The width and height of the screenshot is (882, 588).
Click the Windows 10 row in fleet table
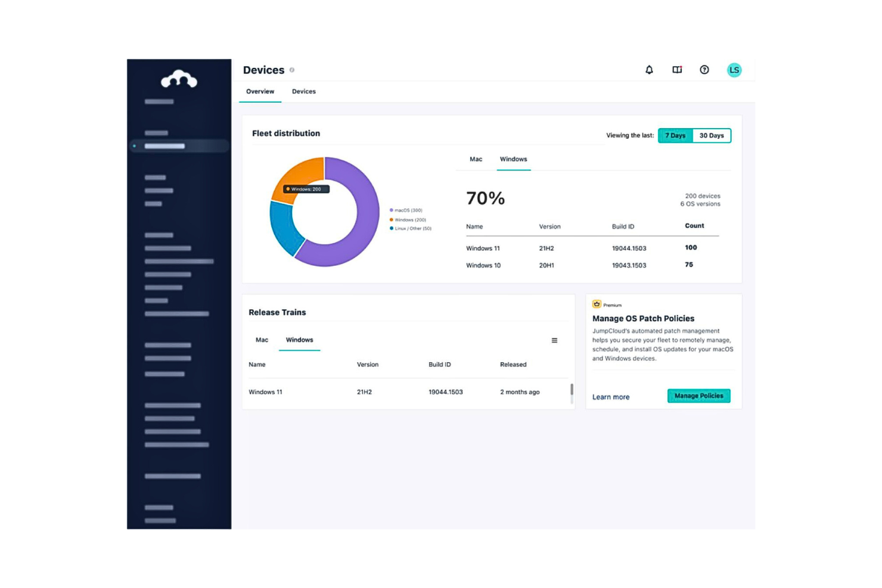592,266
